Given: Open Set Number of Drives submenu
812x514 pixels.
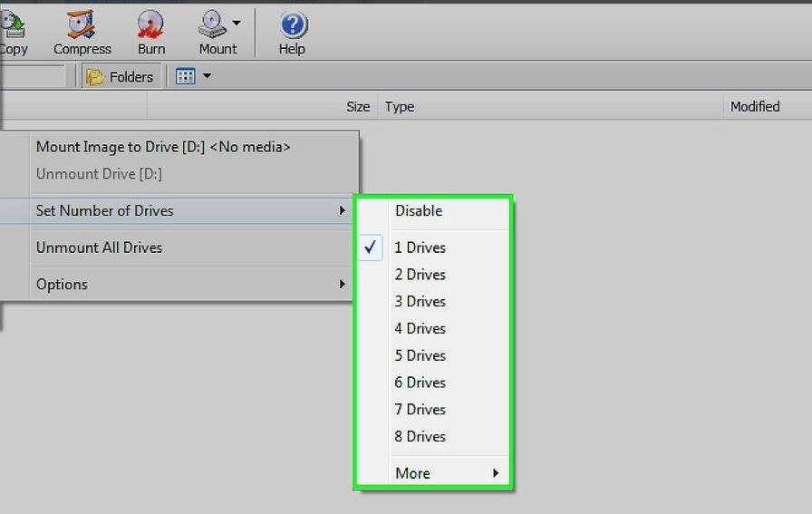Looking at the screenshot, I should coord(176,211).
